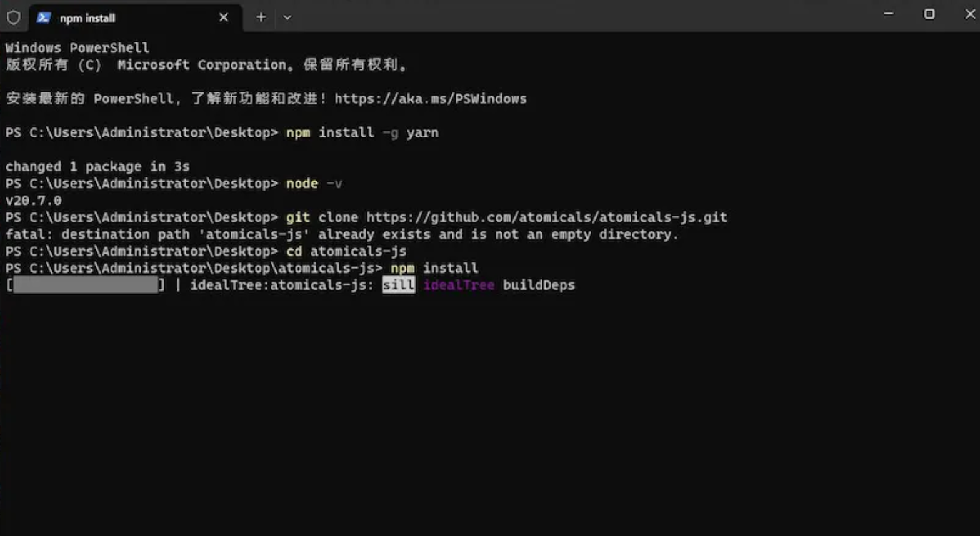Click the purple 'idealTree' text

[x=459, y=285]
